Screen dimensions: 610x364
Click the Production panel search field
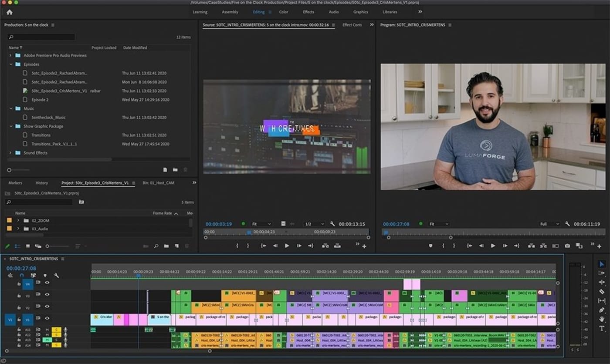(41, 37)
